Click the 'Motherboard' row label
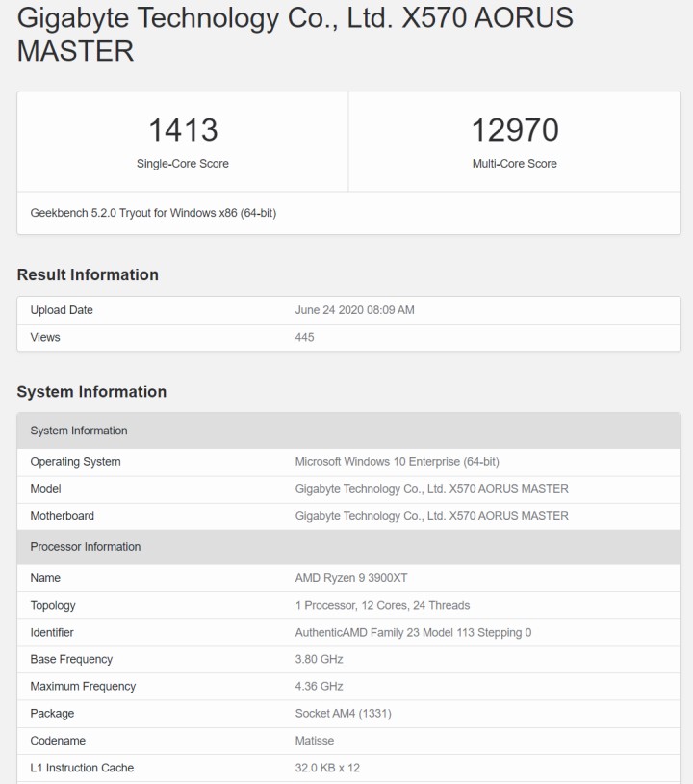 pyautogui.click(x=62, y=516)
